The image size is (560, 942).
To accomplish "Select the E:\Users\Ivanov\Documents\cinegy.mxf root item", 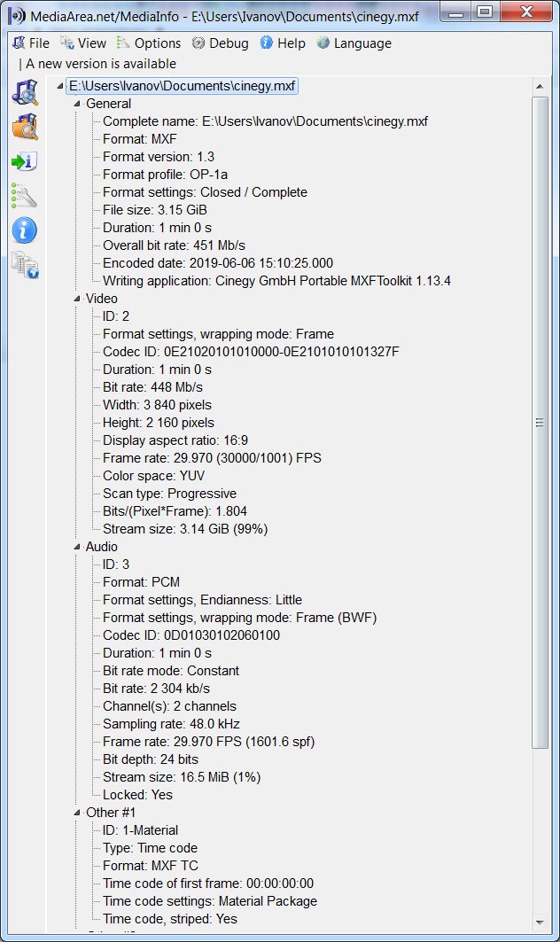I will (182, 86).
